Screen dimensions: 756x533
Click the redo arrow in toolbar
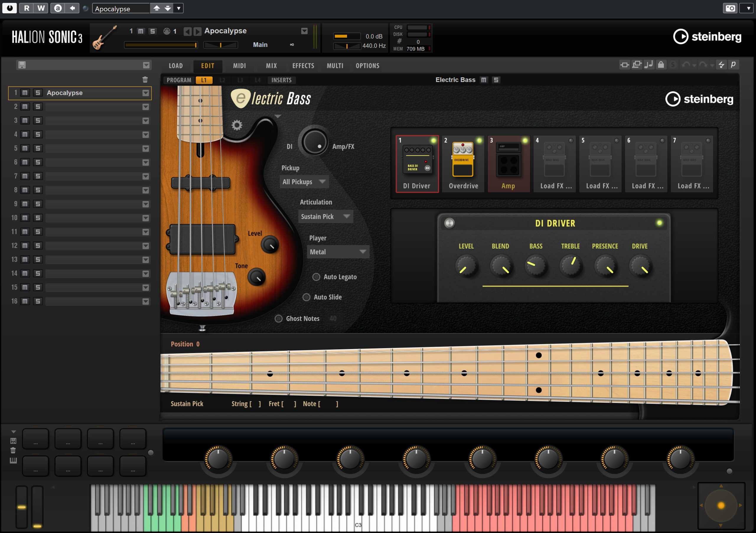click(x=703, y=65)
